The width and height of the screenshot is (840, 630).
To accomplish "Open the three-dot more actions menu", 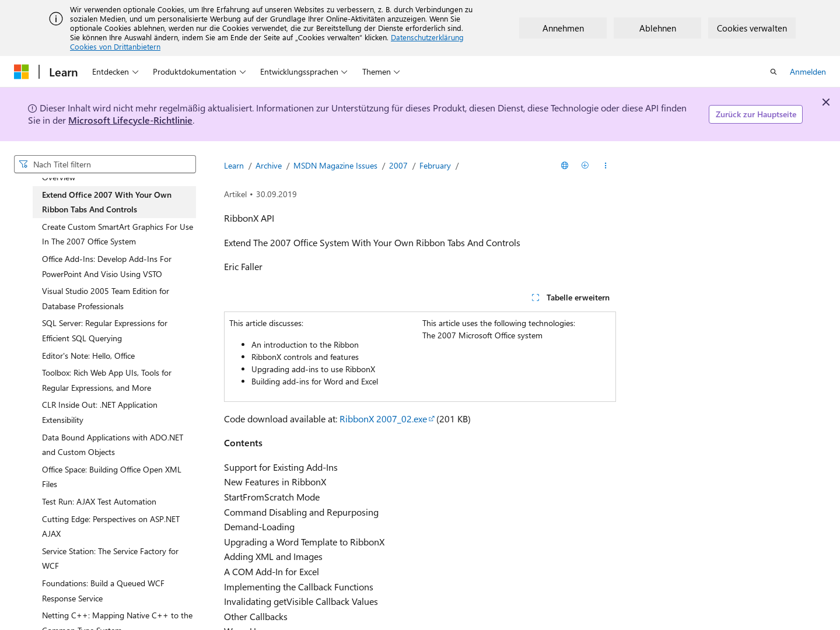I will pos(605,166).
